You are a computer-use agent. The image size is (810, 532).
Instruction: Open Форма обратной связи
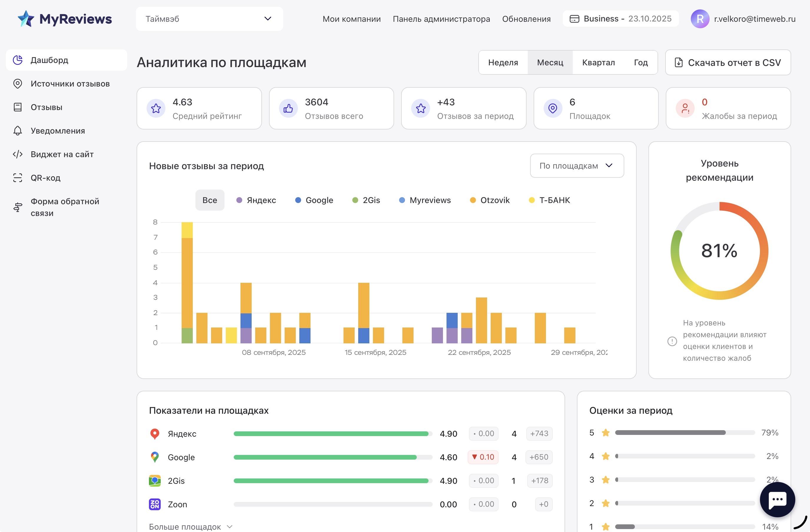(x=65, y=207)
